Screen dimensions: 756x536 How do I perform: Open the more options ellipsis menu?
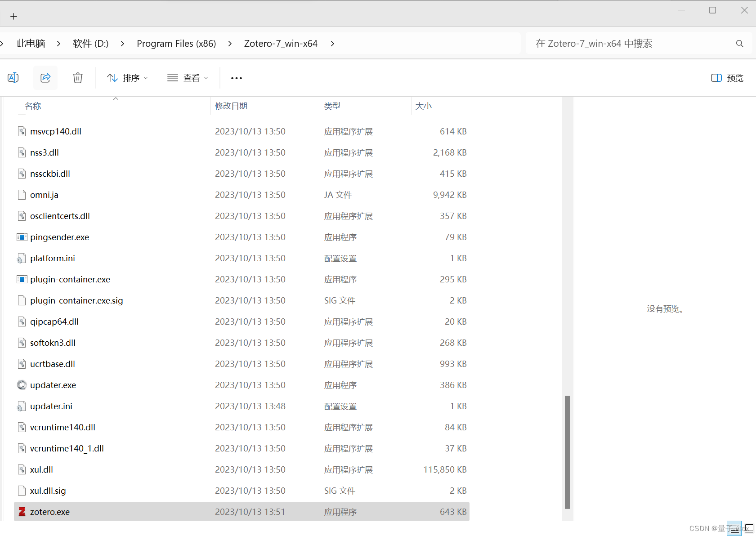(x=237, y=78)
